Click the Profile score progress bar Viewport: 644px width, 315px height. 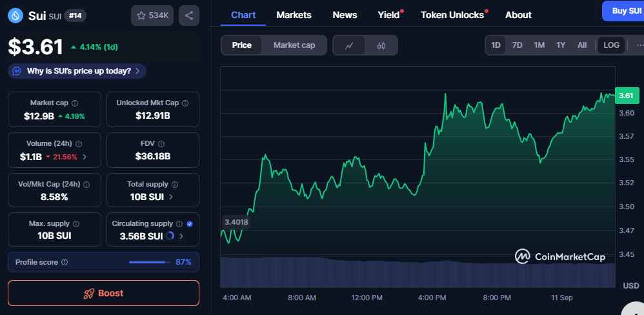click(x=148, y=263)
